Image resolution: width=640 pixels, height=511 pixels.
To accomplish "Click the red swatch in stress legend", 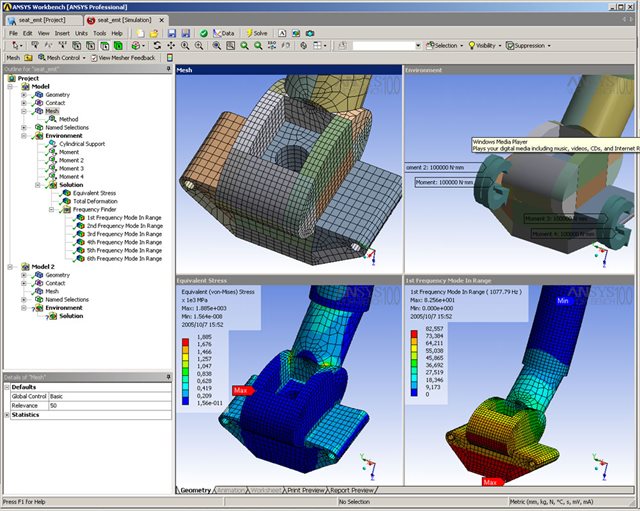I will click(186, 342).
